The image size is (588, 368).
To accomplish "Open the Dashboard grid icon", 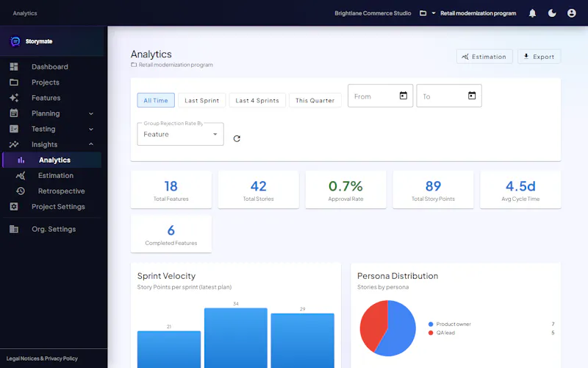I will (x=14, y=67).
